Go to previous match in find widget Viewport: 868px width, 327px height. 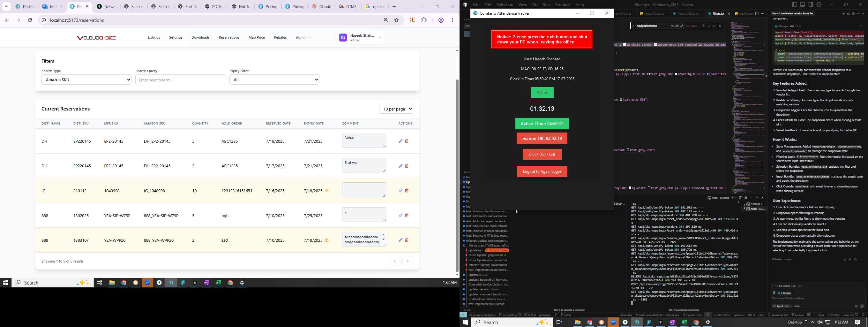coord(704,26)
